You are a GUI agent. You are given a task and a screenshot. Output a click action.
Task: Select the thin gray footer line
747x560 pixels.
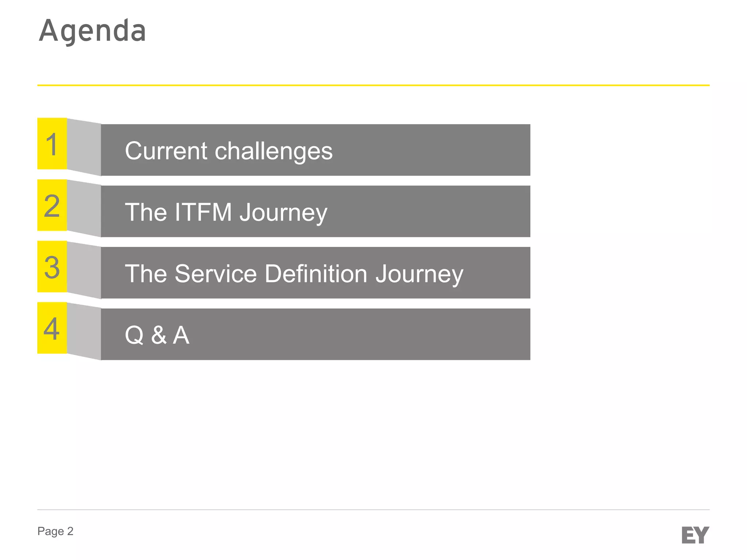[373, 510]
